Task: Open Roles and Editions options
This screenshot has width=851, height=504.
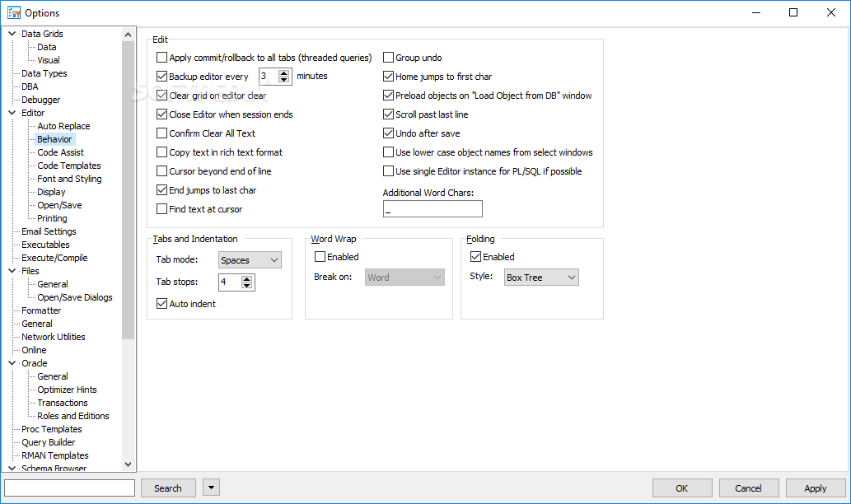Action: click(73, 416)
